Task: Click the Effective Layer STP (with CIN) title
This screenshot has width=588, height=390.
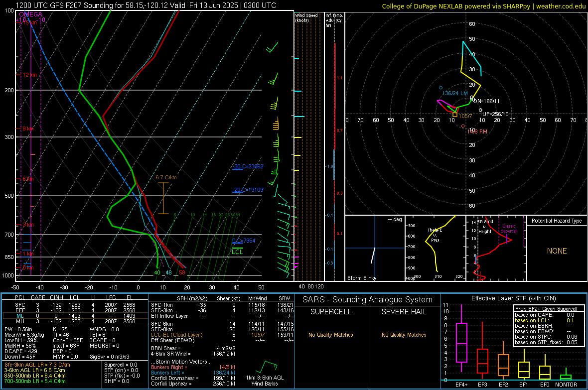Action: coord(513,298)
